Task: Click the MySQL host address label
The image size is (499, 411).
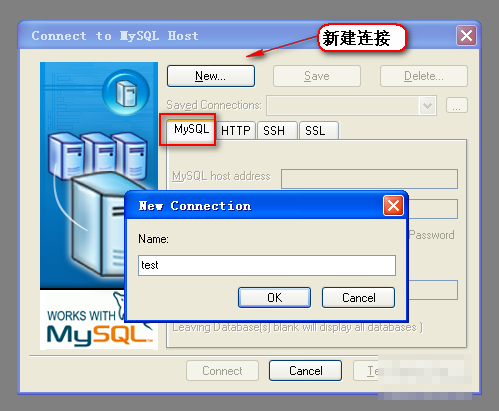Action: [x=221, y=176]
